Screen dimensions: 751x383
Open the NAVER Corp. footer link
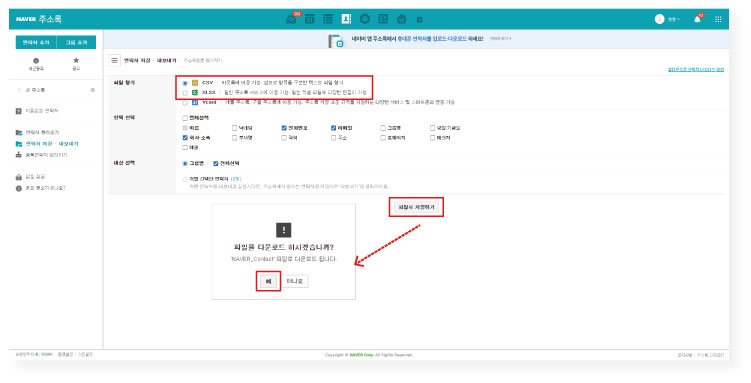[361, 355]
